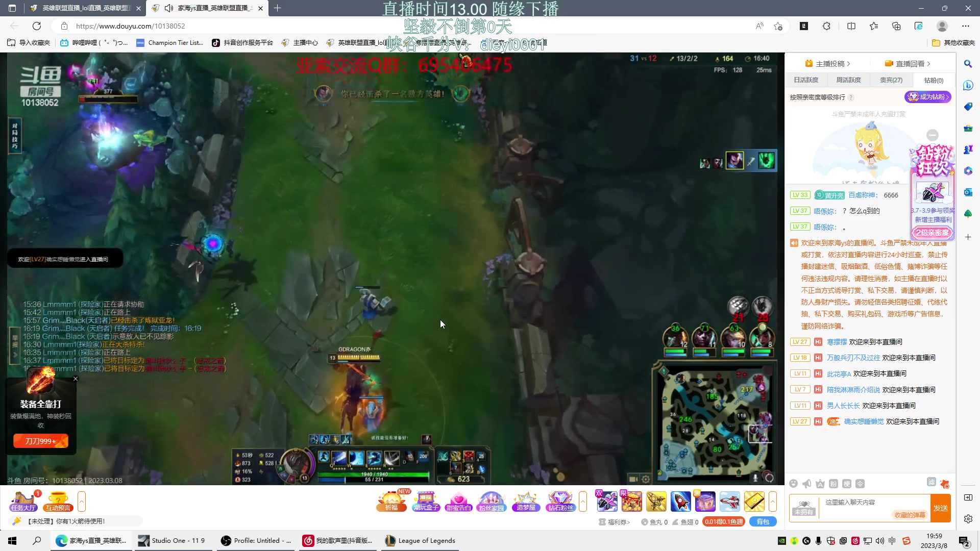The width and height of the screenshot is (980, 551).
Task: Switch to 钻粉(0) tab
Action: point(934,80)
